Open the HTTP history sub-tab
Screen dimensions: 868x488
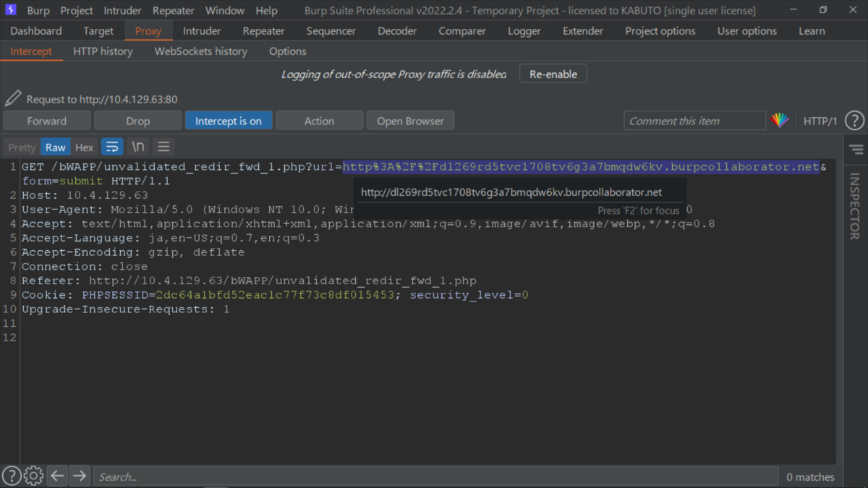(x=103, y=51)
